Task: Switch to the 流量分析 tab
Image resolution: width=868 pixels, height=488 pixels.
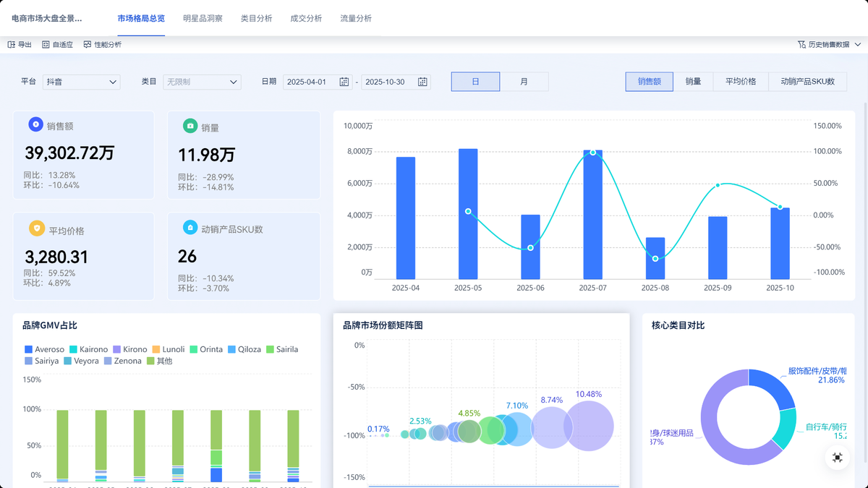Action: (x=356, y=18)
